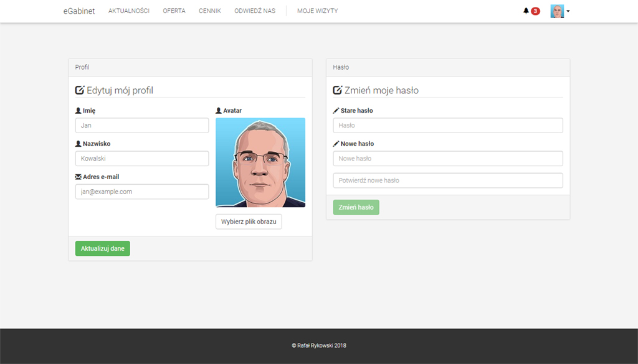Open the OFERTA menu item
Image resolution: width=638 pixels, height=364 pixels.
click(x=174, y=11)
